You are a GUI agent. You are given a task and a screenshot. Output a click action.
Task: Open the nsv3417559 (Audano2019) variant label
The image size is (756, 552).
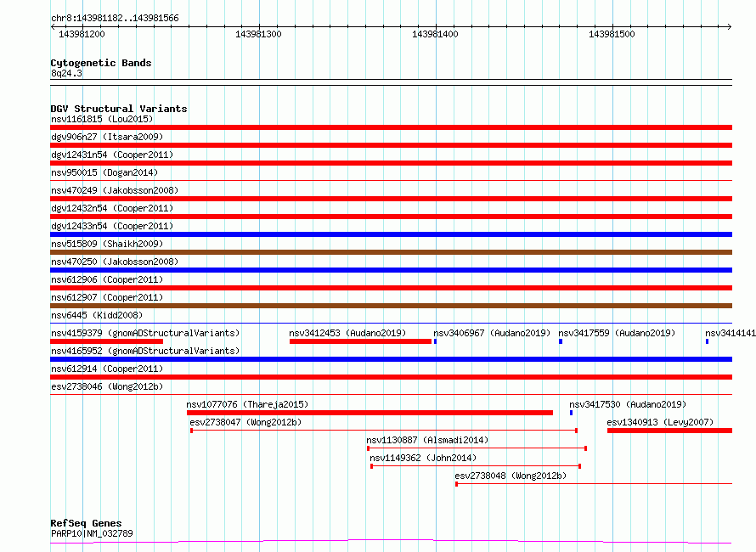617,333
